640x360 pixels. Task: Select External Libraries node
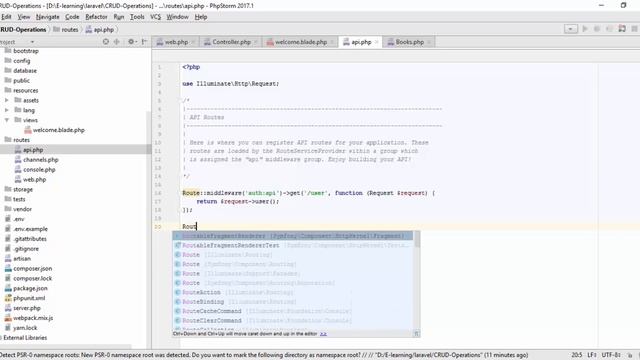[25, 338]
